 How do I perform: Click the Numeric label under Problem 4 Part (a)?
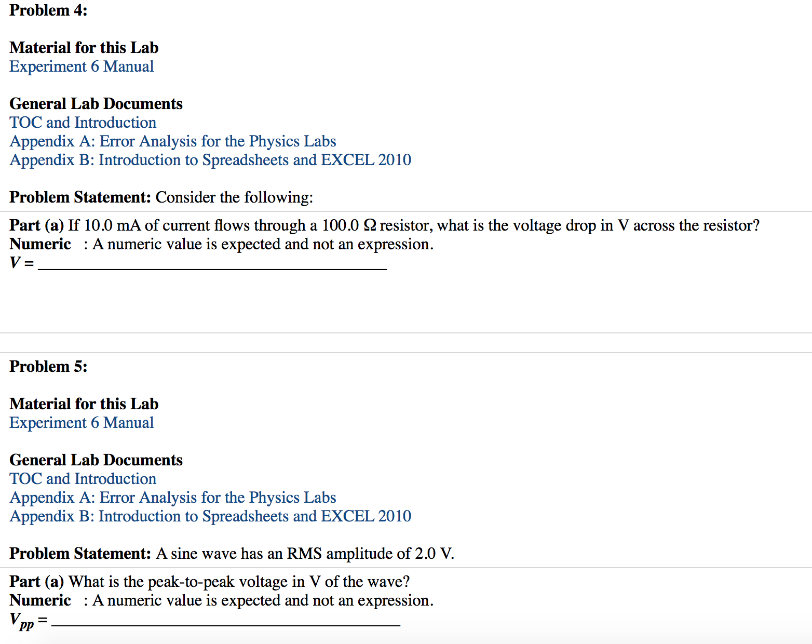[x=40, y=244]
